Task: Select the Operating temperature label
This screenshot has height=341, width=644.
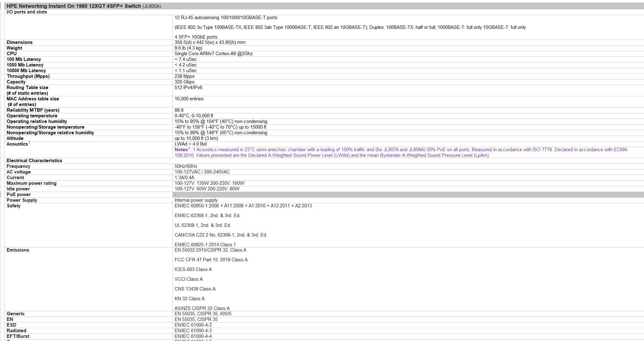Action: [32, 116]
